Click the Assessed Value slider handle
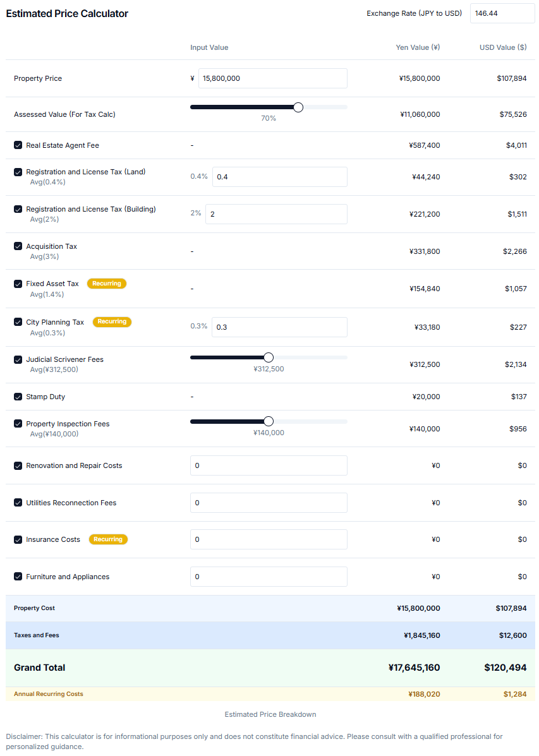 [x=298, y=107]
